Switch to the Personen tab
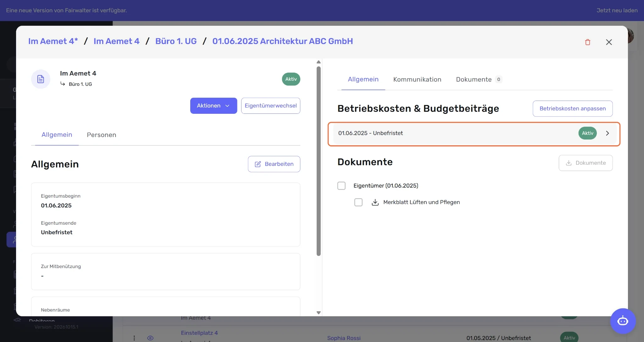This screenshot has width=644, height=342. pyautogui.click(x=102, y=135)
